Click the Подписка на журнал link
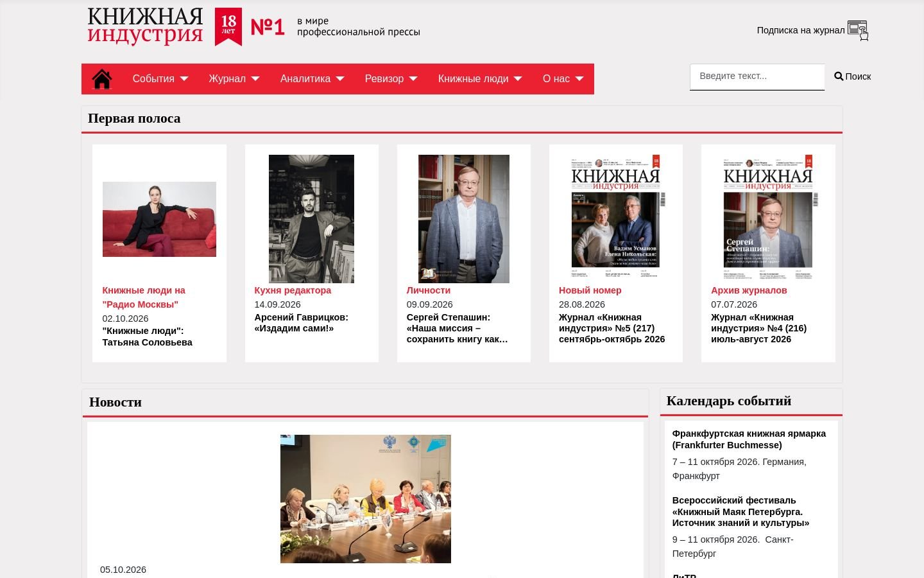 point(801,30)
